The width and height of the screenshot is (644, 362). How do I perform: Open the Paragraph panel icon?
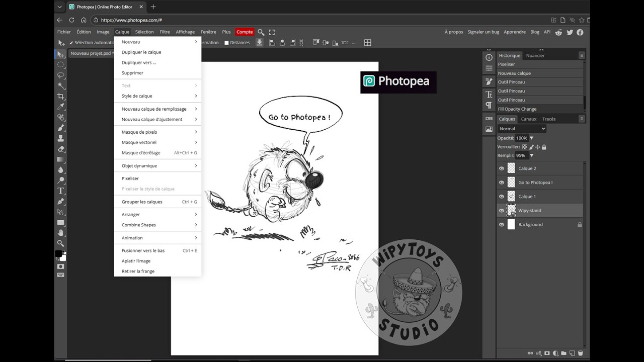click(x=489, y=105)
